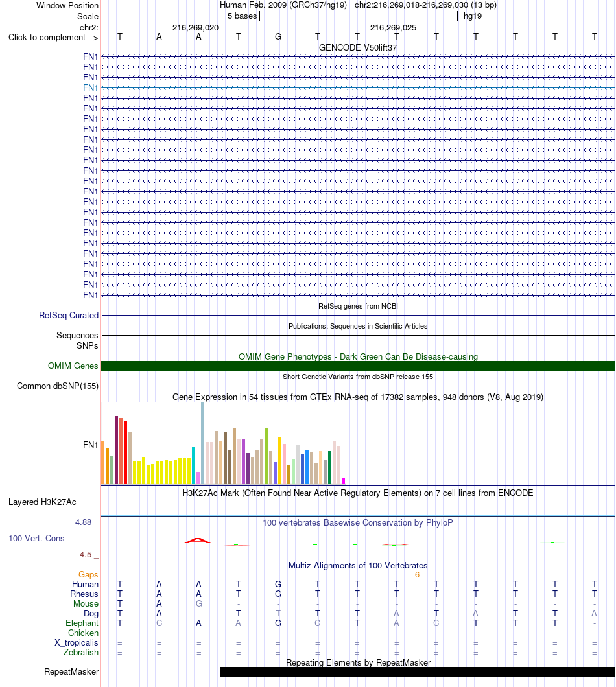Click the 'Layered H3K27Ac' label
Image resolution: width=616 pixels, height=687 pixels.
click(42, 502)
